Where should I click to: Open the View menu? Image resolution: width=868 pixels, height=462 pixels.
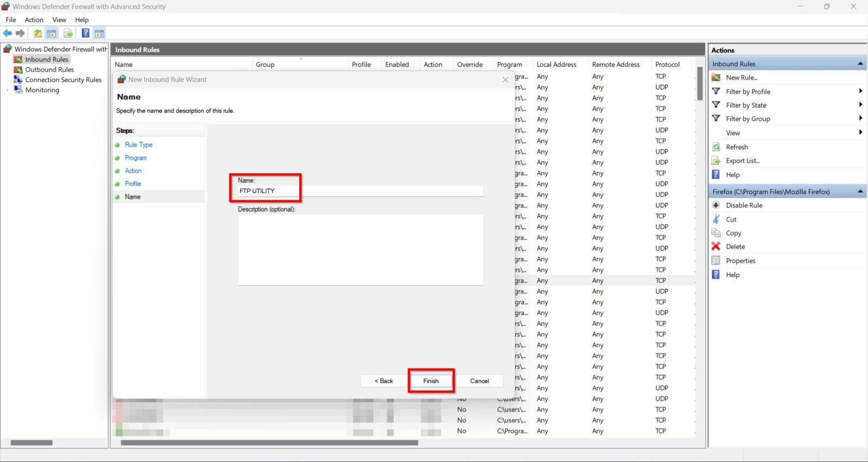click(x=59, y=20)
